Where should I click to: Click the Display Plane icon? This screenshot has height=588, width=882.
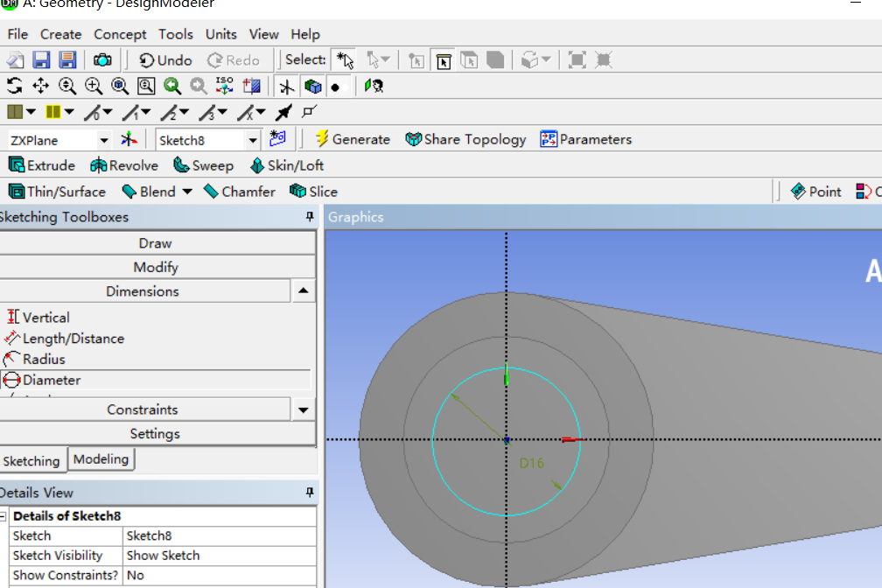pos(251,86)
